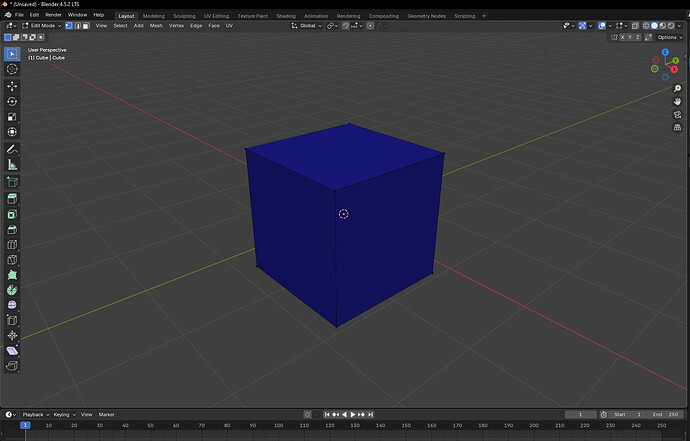
Task: Switch to wireframe viewport shading
Action: click(x=646, y=26)
